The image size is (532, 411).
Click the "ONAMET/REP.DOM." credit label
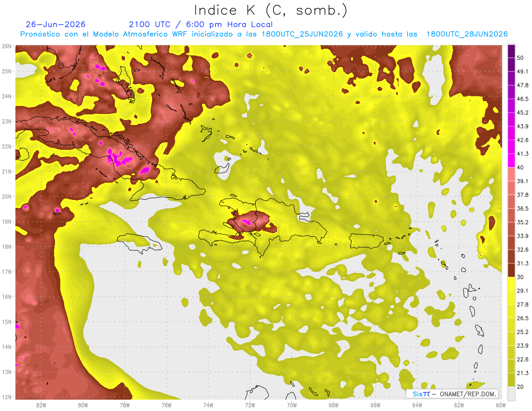point(468,394)
